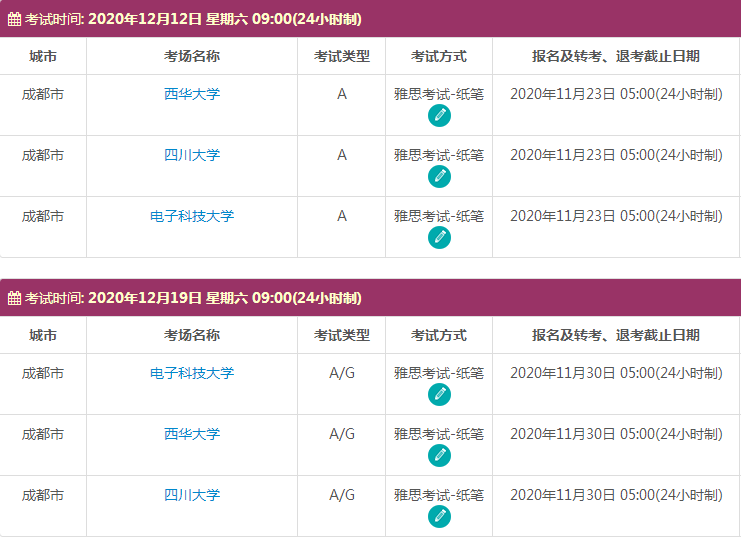Click calendar icon beside December 12 exam time
This screenshot has width=741, height=537.
(x=14, y=19)
